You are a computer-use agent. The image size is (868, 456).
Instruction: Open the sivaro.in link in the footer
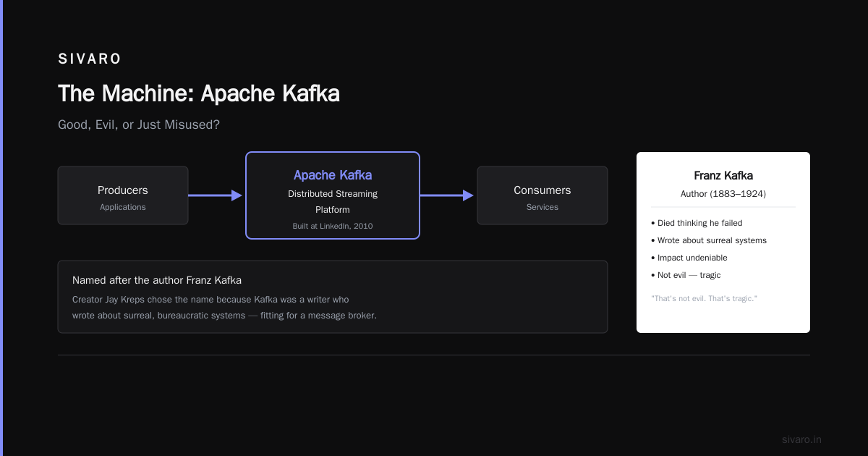tap(801, 439)
